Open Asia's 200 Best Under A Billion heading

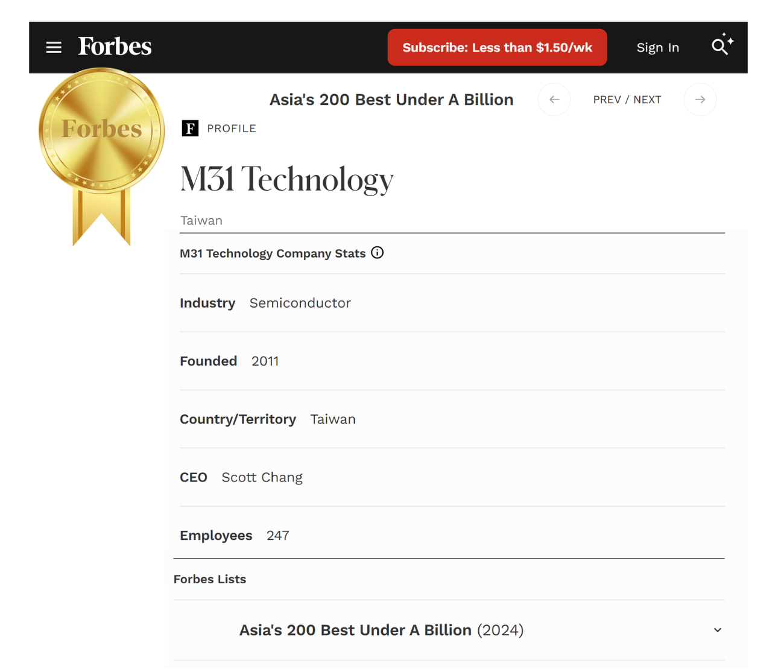click(391, 100)
